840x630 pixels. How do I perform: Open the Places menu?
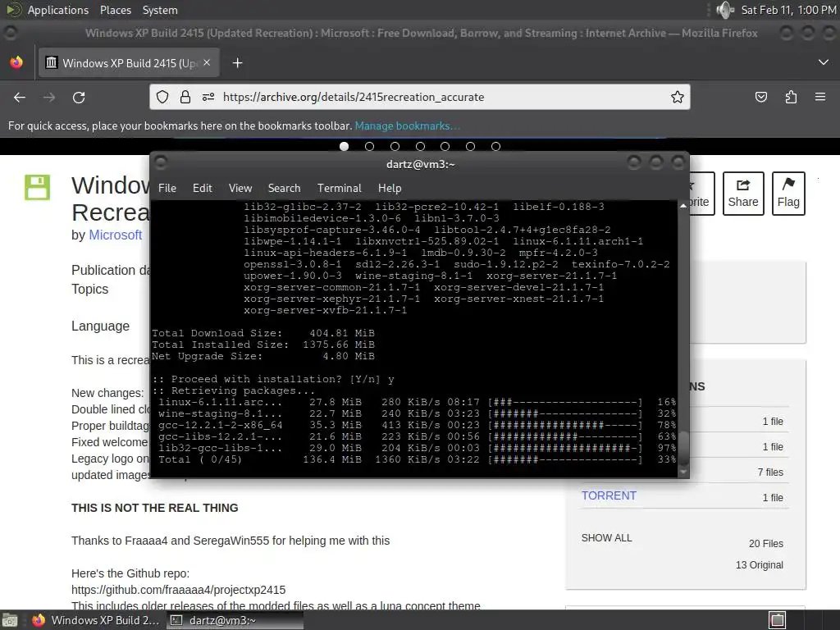[x=115, y=10]
